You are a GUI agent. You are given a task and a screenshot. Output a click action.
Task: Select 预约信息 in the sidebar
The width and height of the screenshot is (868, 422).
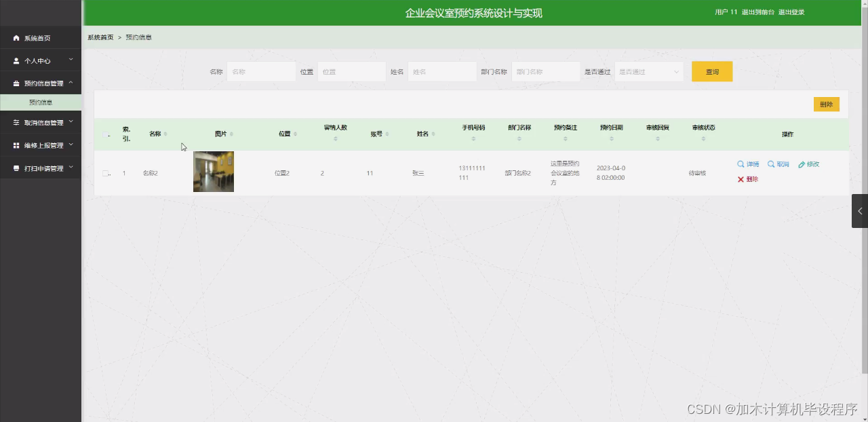[x=41, y=102]
